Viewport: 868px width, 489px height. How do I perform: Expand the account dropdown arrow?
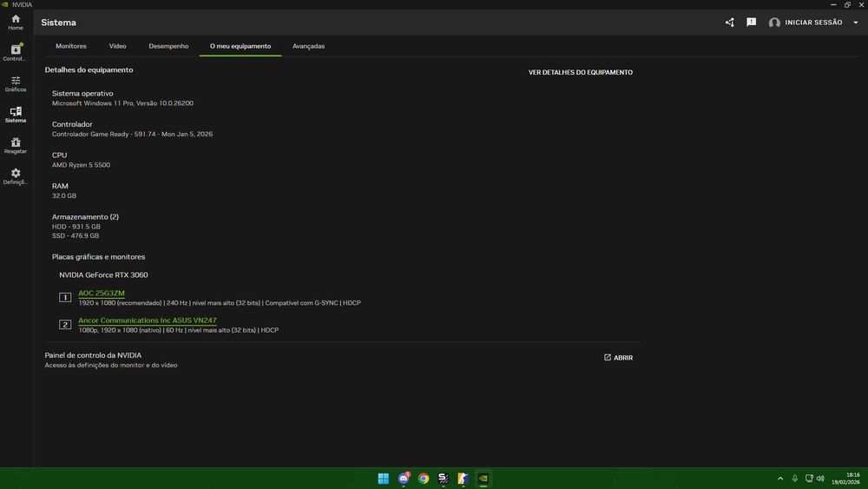click(856, 23)
